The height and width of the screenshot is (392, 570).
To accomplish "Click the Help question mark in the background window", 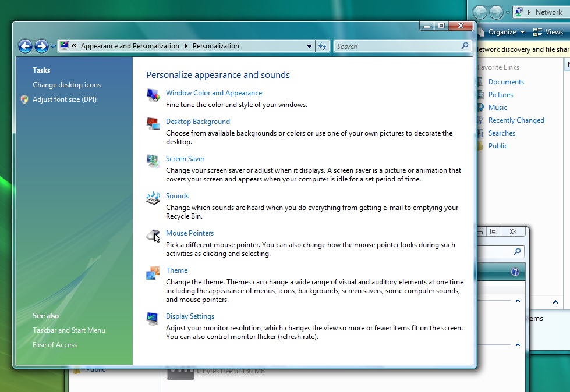I will (515, 271).
